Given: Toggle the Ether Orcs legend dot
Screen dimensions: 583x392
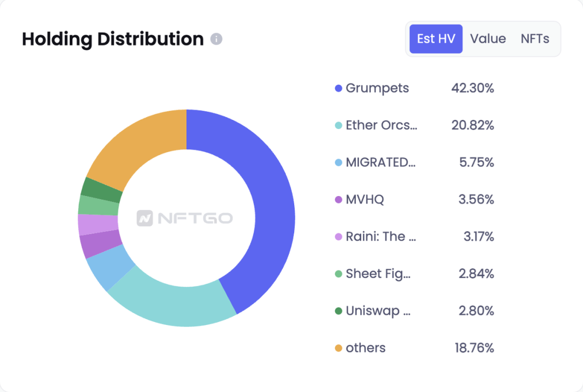Looking at the screenshot, I should click(x=338, y=125).
